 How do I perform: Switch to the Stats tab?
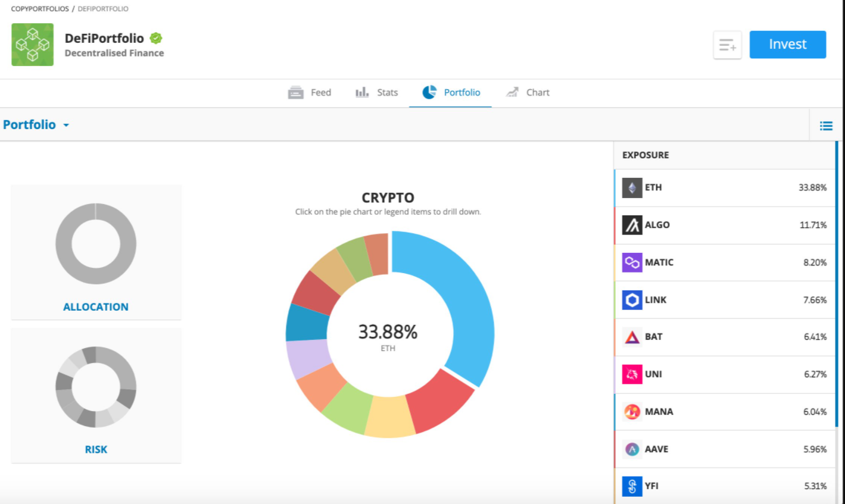tap(376, 92)
